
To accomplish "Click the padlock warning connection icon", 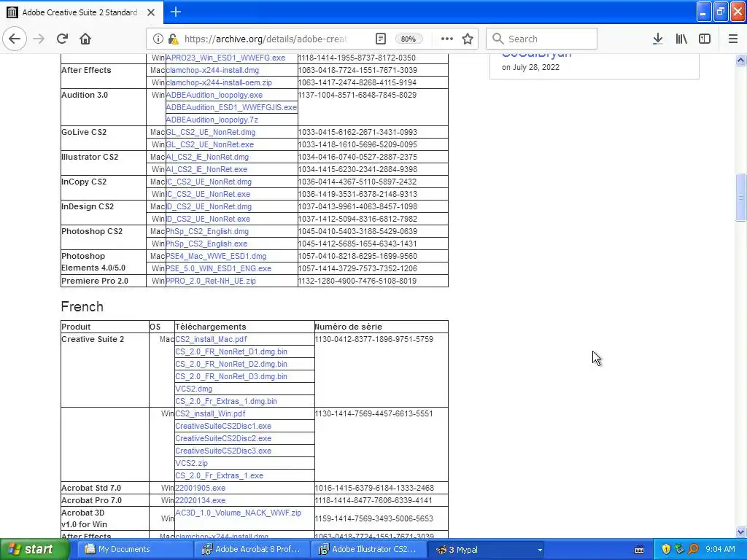I will pyautogui.click(x=174, y=39).
